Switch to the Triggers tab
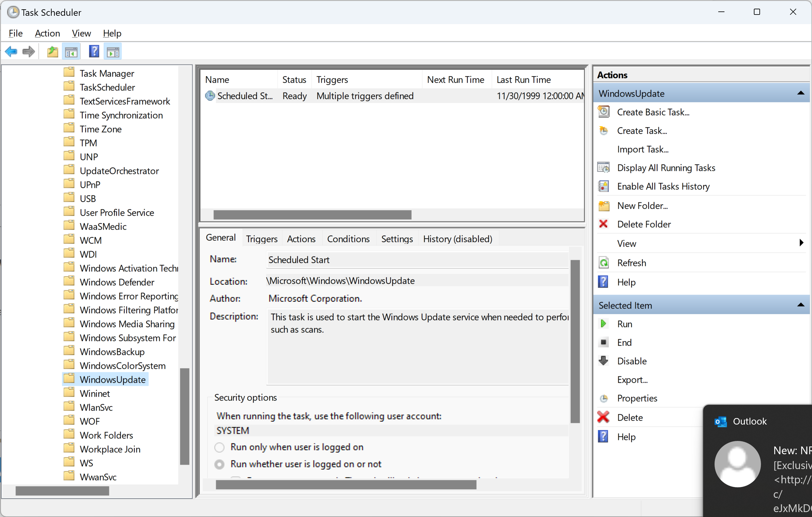 [261, 239]
